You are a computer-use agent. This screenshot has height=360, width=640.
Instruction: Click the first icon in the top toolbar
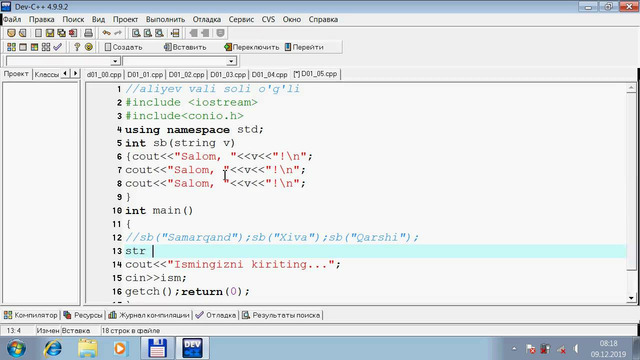pyautogui.click(x=11, y=33)
